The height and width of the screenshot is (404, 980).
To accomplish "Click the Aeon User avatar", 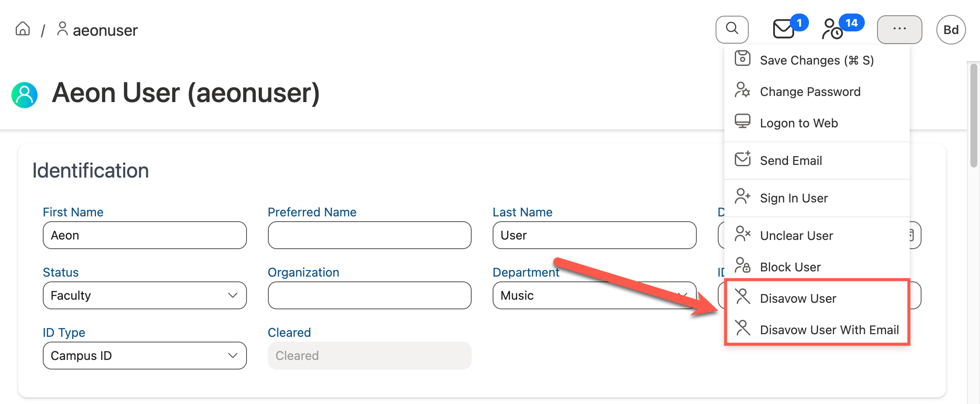I will [x=24, y=94].
